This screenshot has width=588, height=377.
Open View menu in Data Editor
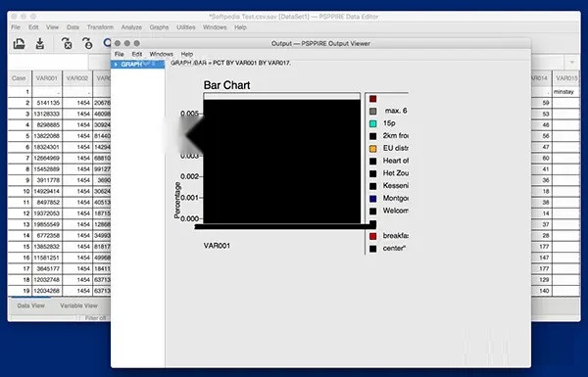pos(53,27)
